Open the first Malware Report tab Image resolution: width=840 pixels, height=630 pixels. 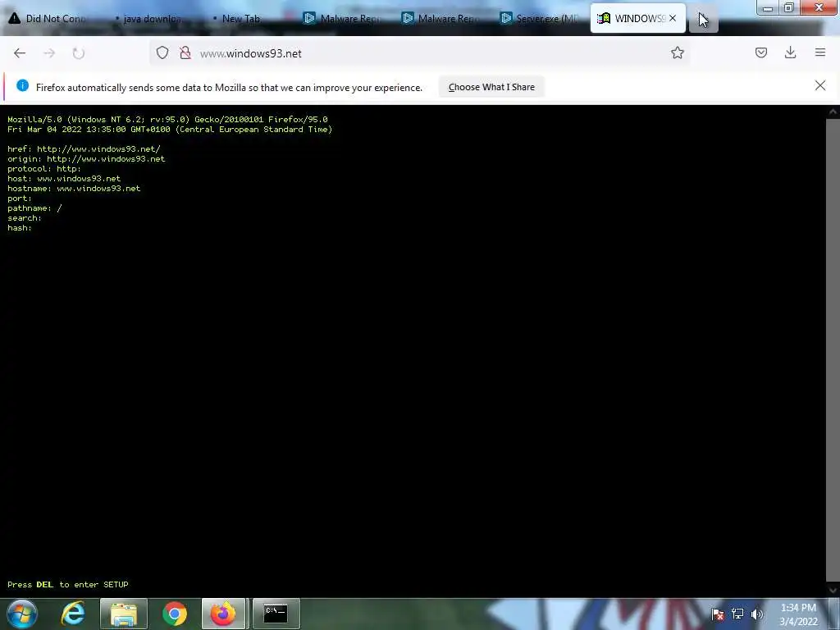pyautogui.click(x=343, y=19)
